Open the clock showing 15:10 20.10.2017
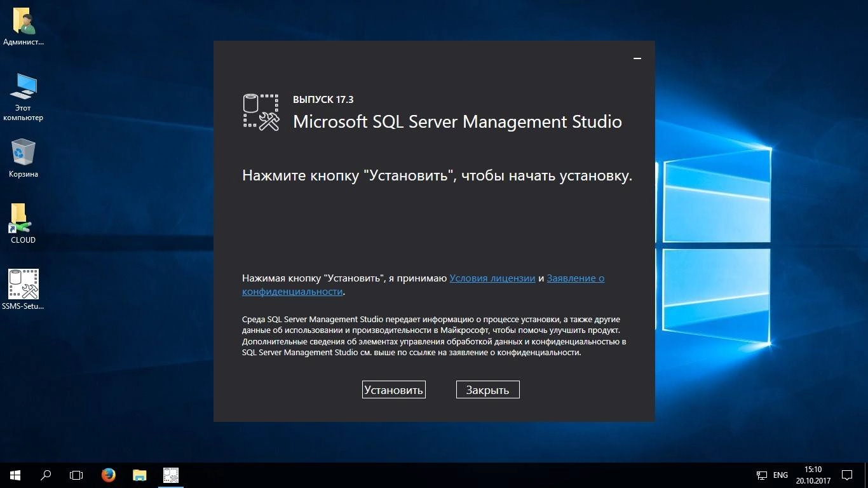 point(813,475)
